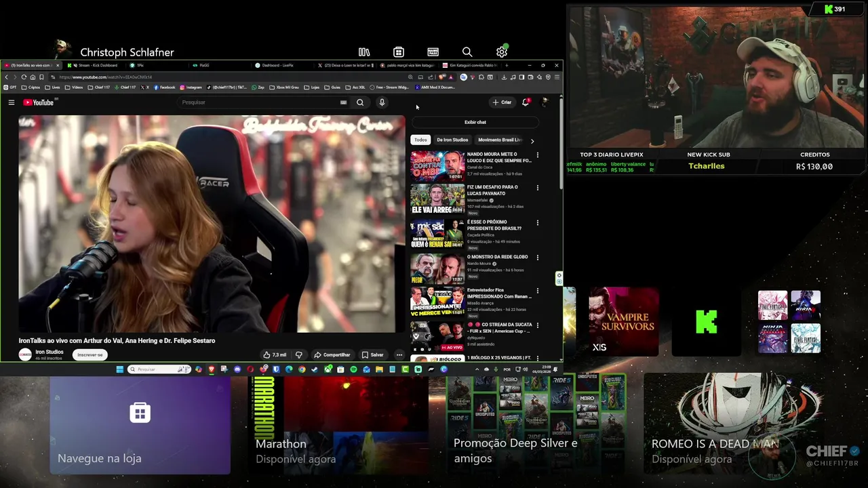Screen dimensions: 868x488
Task: Switch to the Stream - Kick Dashboard tab
Action: point(94,65)
